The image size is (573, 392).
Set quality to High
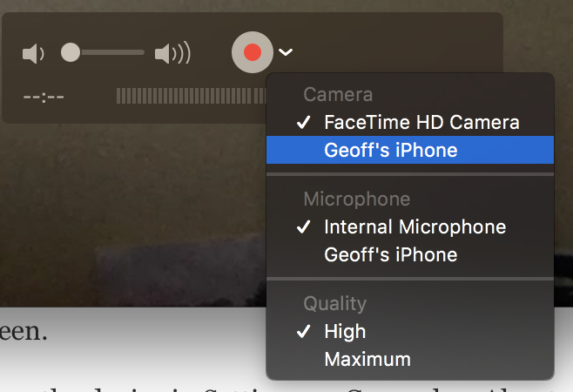[410, 331]
